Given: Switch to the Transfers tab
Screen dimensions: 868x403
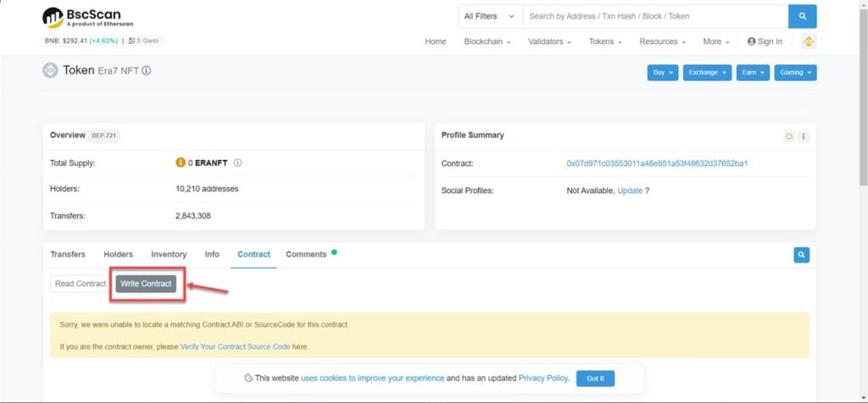Looking at the screenshot, I should coord(68,254).
